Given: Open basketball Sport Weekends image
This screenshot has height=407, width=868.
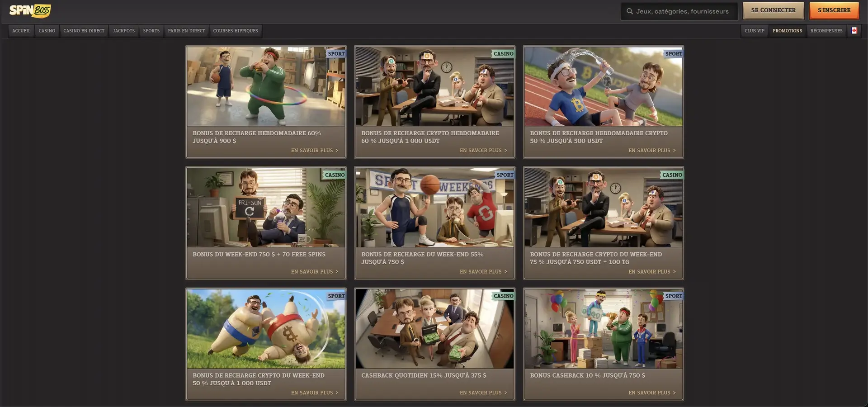Looking at the screenshot, I should click(434, 208).
